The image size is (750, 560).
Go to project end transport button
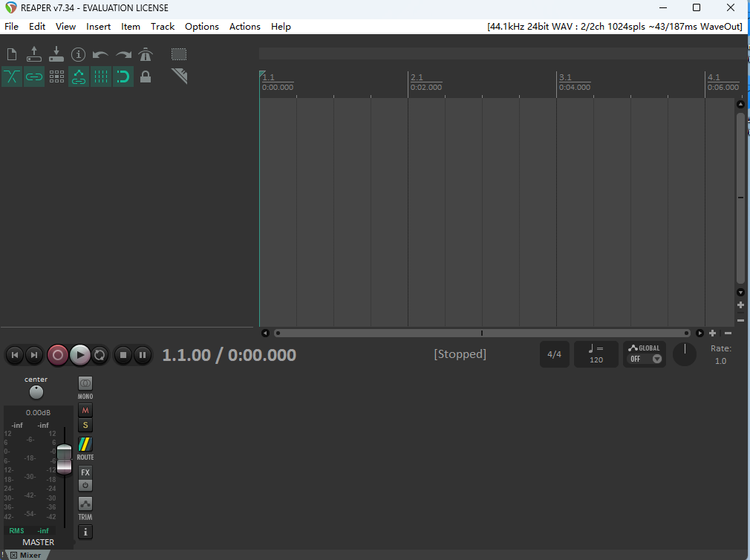click(x=34, y=355)
